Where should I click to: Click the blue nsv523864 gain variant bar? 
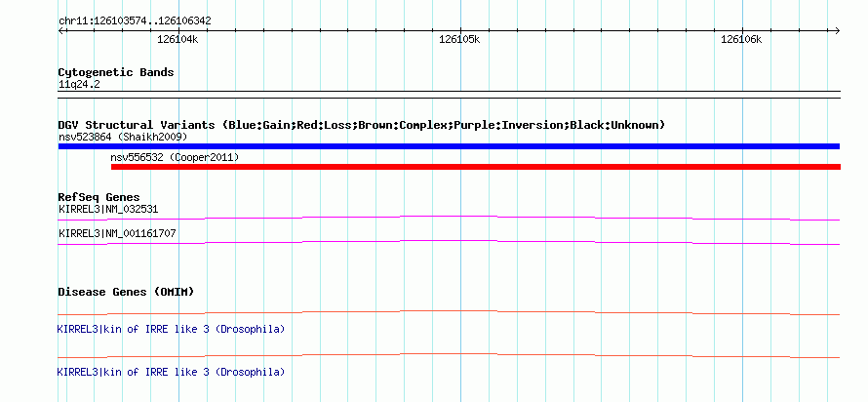click(449, 146)
